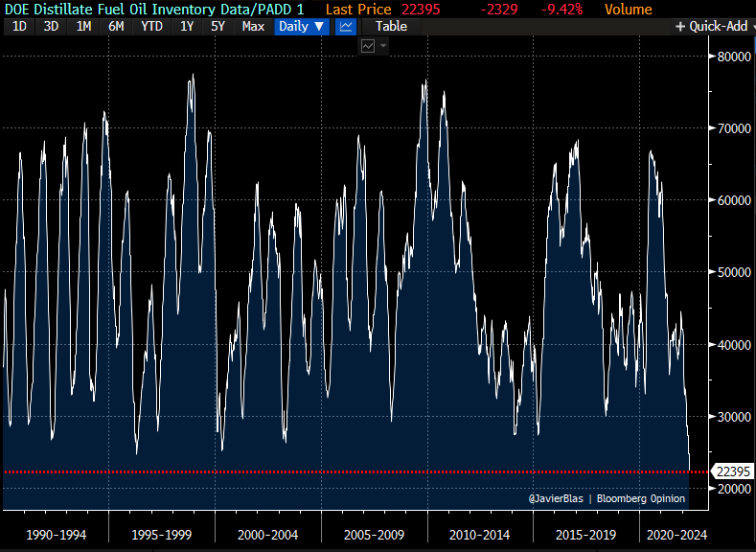Click the Quick-Add plus button
Image resolution: width=756 pixels, height=552 pixels.
pos(680,26)
